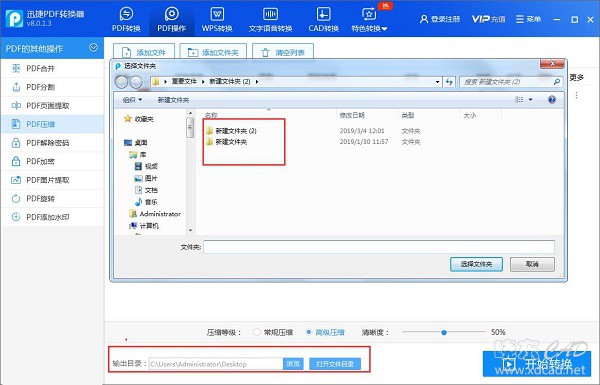Click 添加文件 button
This screenshot has height=385, width=600.
[144, 52]
